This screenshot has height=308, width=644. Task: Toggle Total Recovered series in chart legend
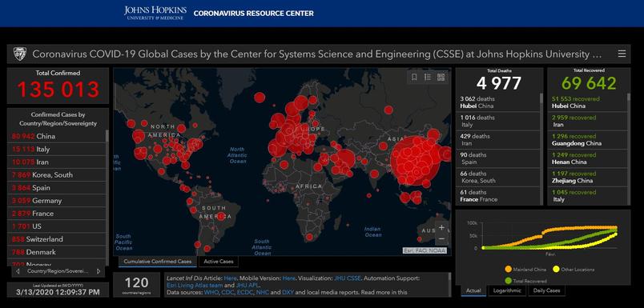(x=525, y=281)
